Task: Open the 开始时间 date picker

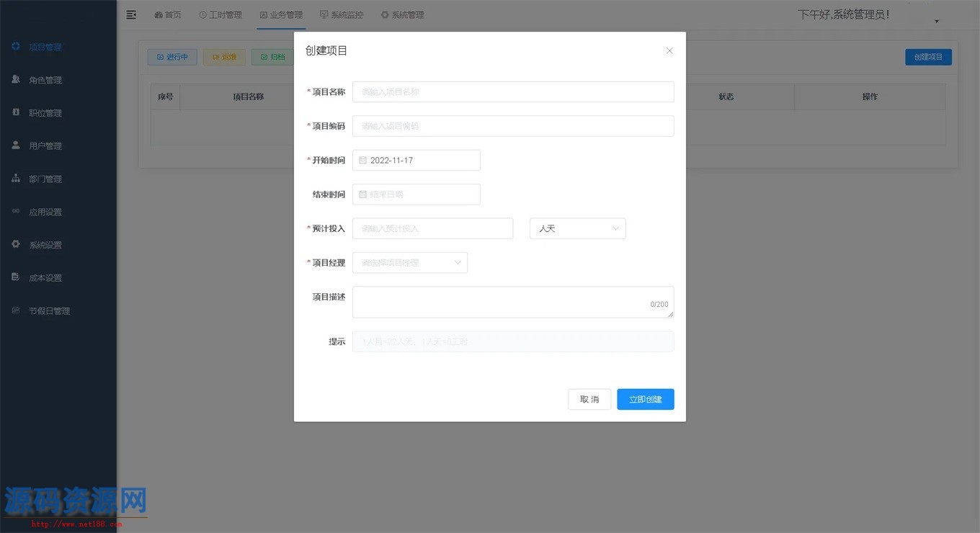Action: [416, 160]
